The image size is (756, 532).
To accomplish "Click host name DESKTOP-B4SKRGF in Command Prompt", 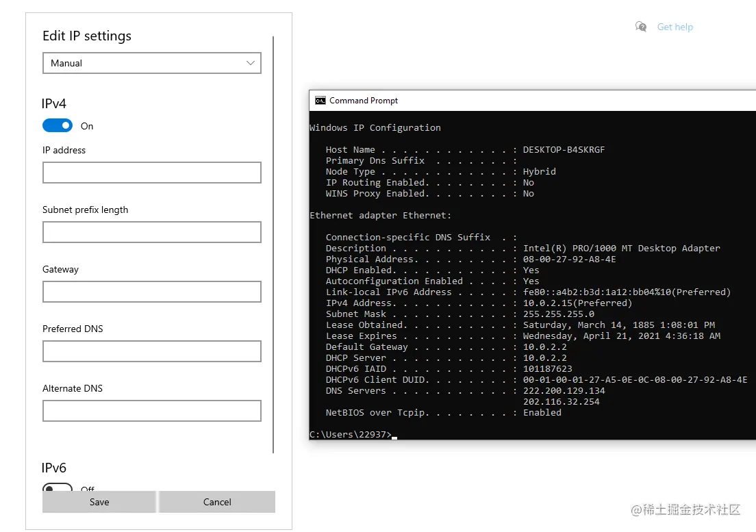I will pos(564,150).
